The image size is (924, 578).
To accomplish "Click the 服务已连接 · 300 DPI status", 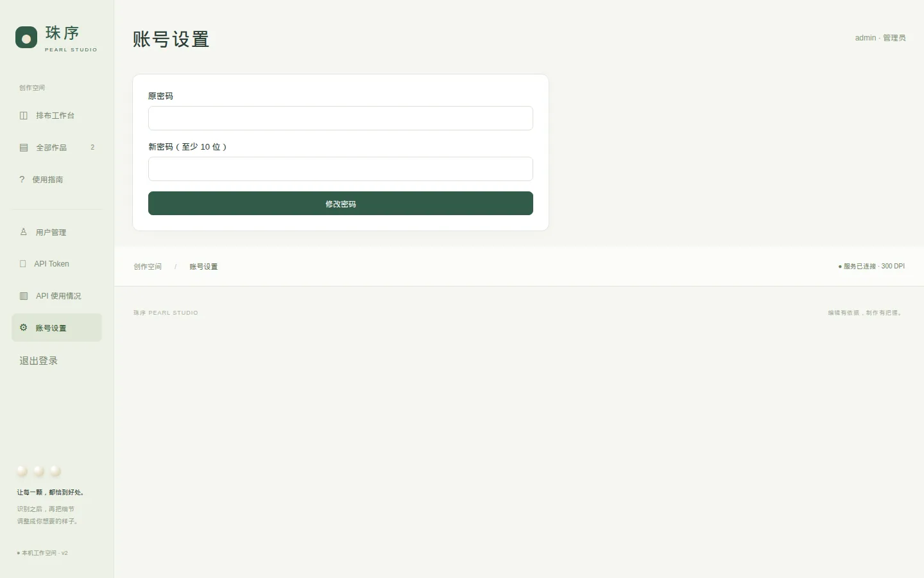I will (x=871, y=266).
